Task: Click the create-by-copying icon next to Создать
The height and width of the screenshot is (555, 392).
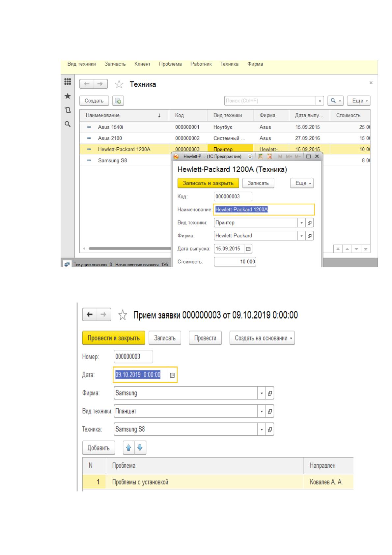Action: (118, 101)
